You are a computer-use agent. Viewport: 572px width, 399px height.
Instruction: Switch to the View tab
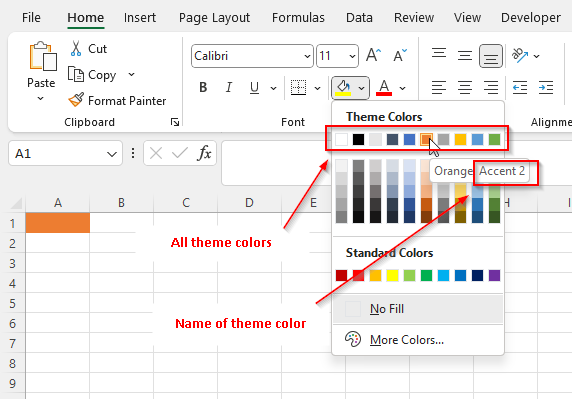point(467,18)
